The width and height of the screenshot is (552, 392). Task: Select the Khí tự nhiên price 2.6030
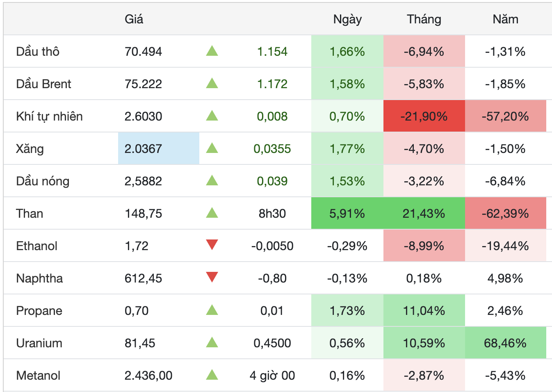143,116
